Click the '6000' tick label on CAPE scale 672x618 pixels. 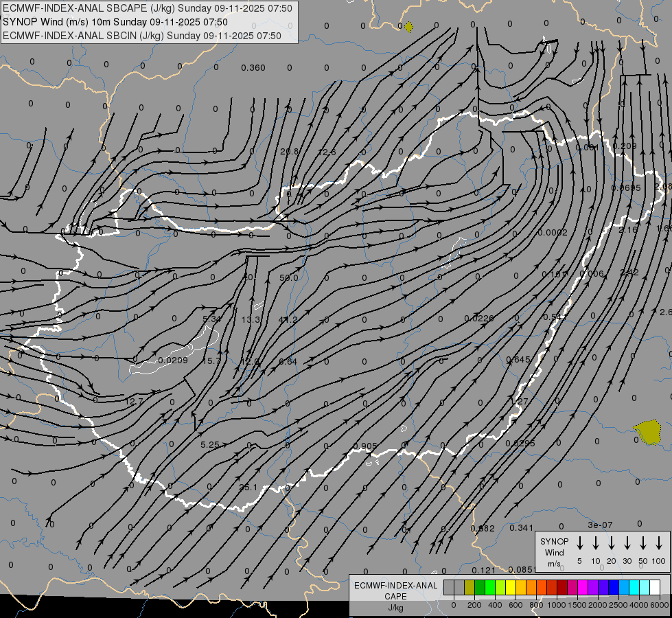pyautogui.click(x=660, y=605)
